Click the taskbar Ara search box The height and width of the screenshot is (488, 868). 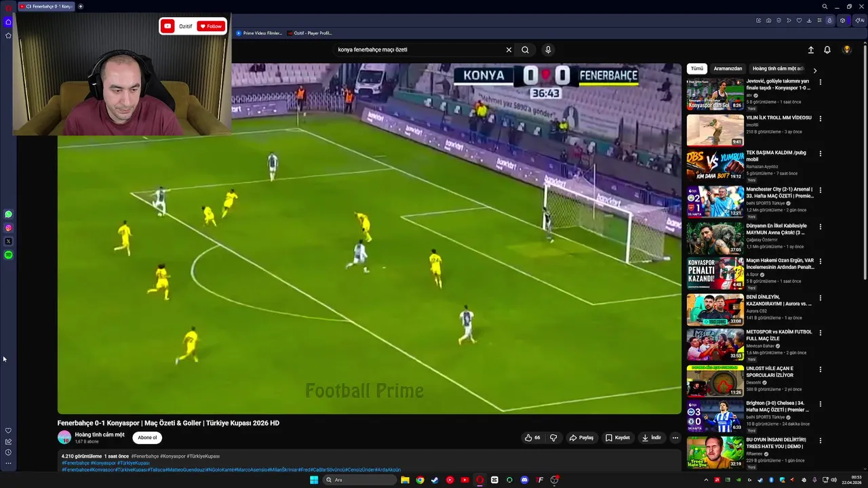[358, 480]
